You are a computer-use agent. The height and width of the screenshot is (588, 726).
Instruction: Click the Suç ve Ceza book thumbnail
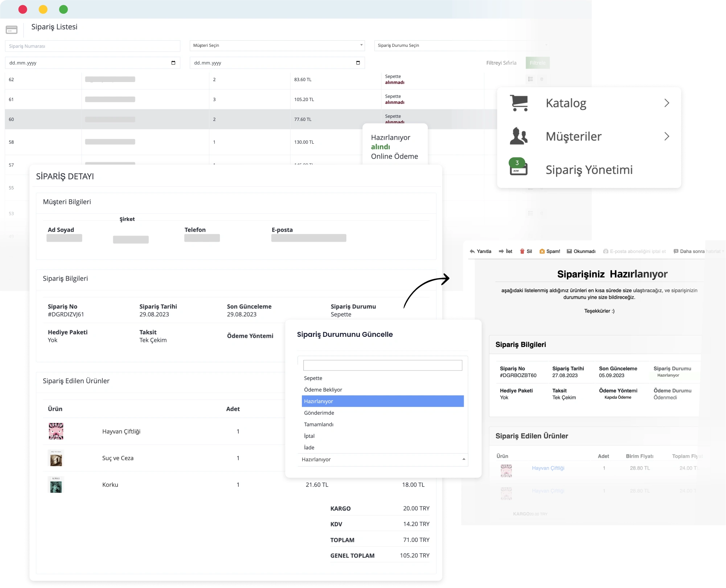56,458
